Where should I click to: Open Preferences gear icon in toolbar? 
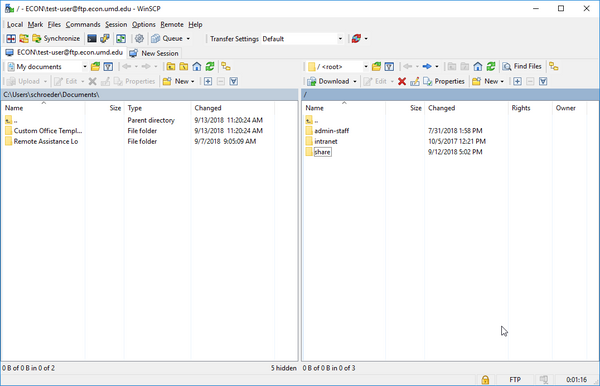pyautogui.click(x=139, y=39)
